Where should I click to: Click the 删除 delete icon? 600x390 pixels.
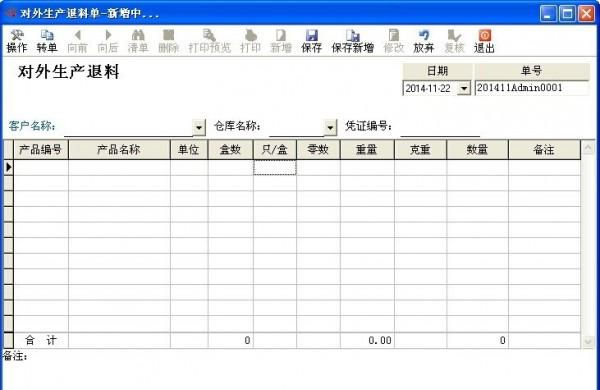(x=168, y=41)
